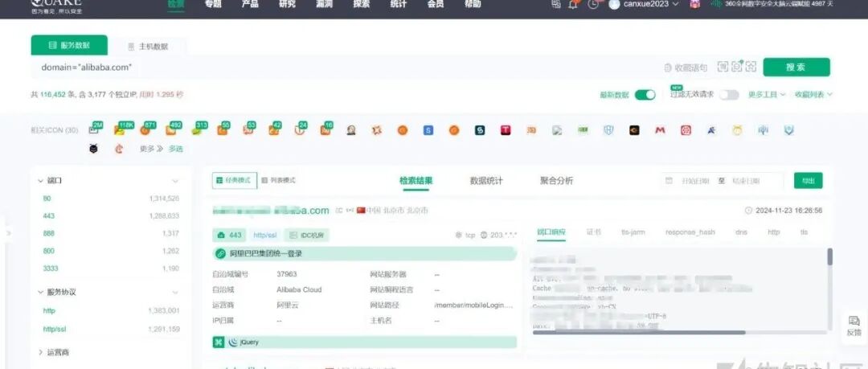Click the 会员 menu item

point(436,5)
